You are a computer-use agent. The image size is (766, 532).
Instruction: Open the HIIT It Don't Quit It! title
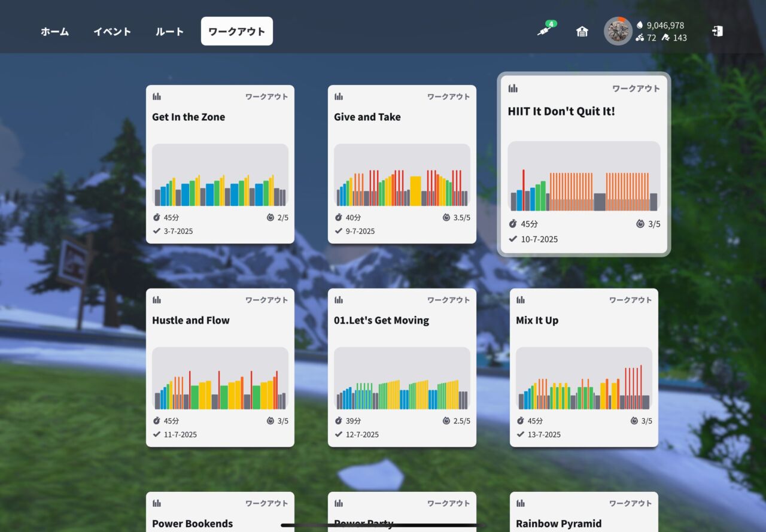point(561,111)
